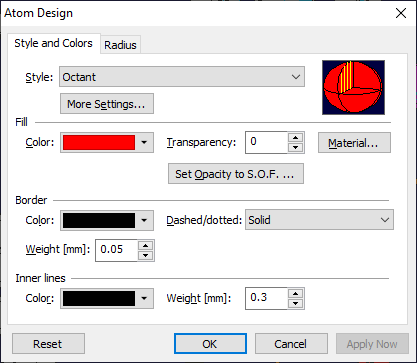Decrease Border Weight with down arrow
Image resolution: width=417 pixels, height=363 pixels.
(x=145, y=255)
